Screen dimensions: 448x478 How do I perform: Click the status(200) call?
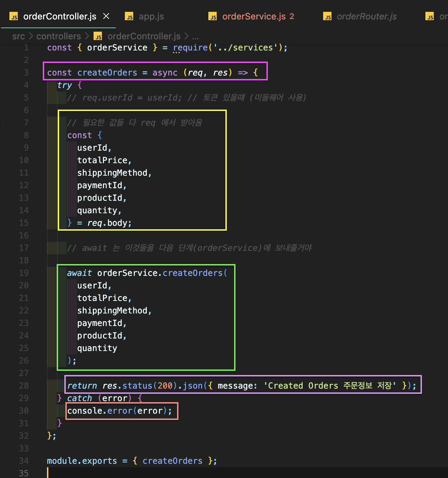tap(150, 386)
